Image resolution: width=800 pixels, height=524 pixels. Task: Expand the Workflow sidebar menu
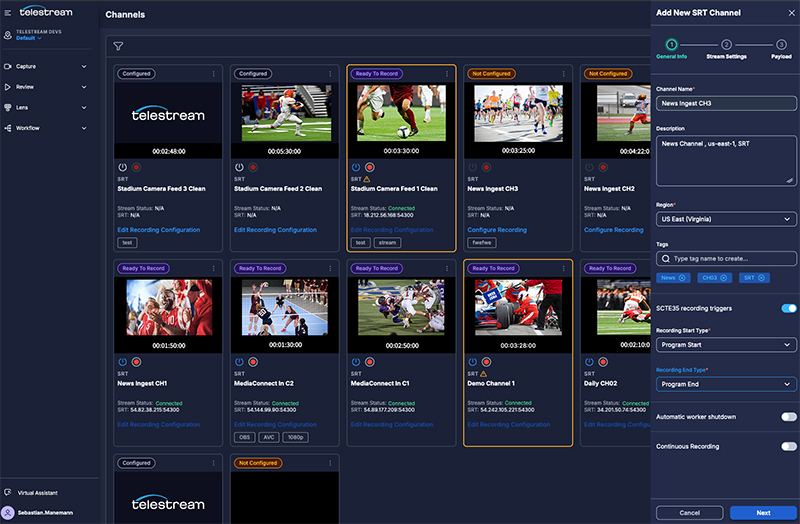(x=50, y=128)
